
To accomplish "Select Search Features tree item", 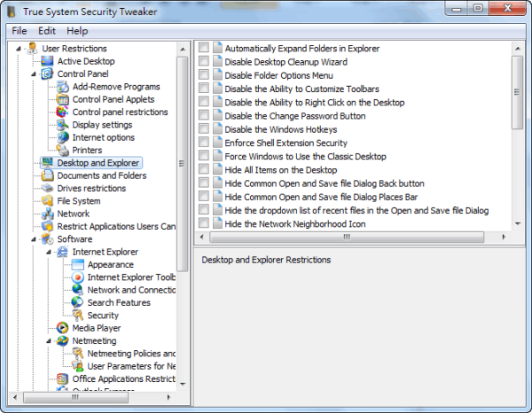I will click(119, 302).
